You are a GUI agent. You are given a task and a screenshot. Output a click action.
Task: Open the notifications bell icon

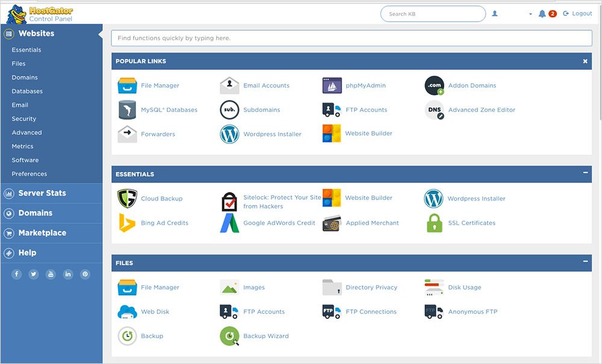click(x=542, y=14)
